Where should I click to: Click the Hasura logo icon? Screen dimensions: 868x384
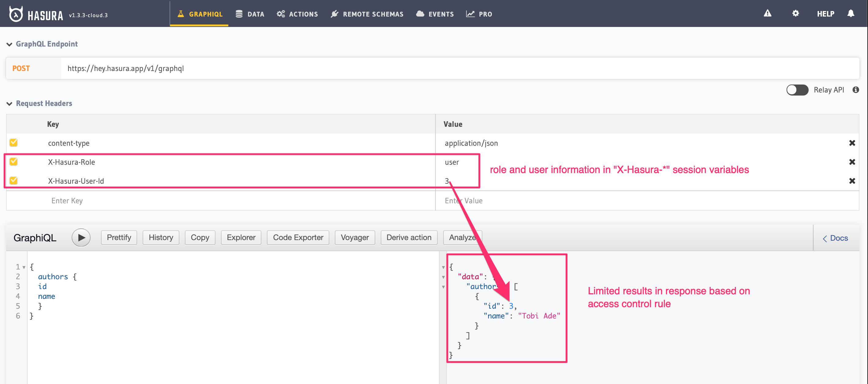16,14
